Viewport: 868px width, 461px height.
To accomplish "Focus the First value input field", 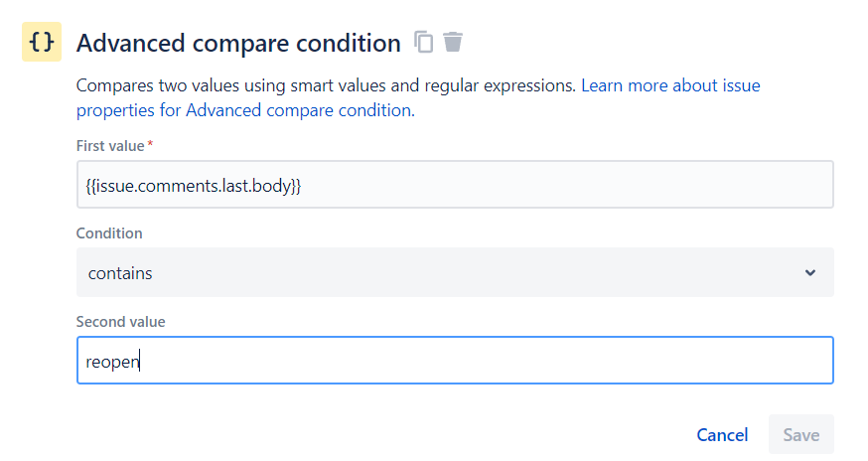I will tap(454, 185).
